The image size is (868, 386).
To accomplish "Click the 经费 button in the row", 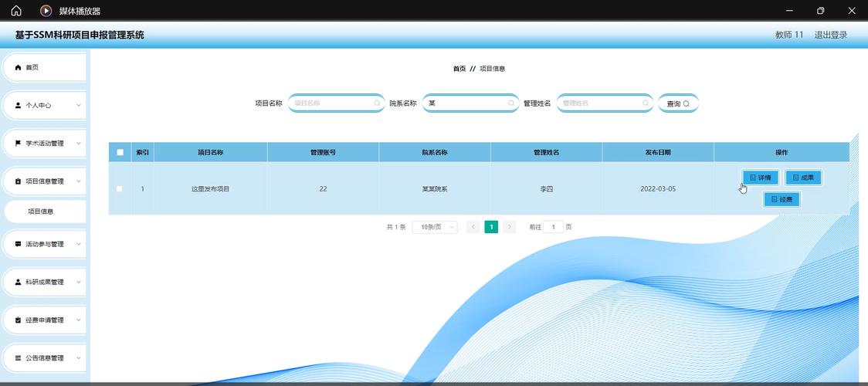I will [x=782, y=200].
